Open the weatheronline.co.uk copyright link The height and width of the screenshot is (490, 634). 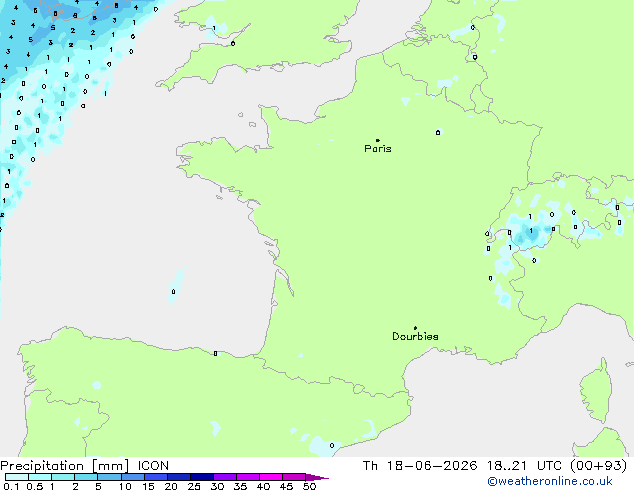click(x=550, y=481)
